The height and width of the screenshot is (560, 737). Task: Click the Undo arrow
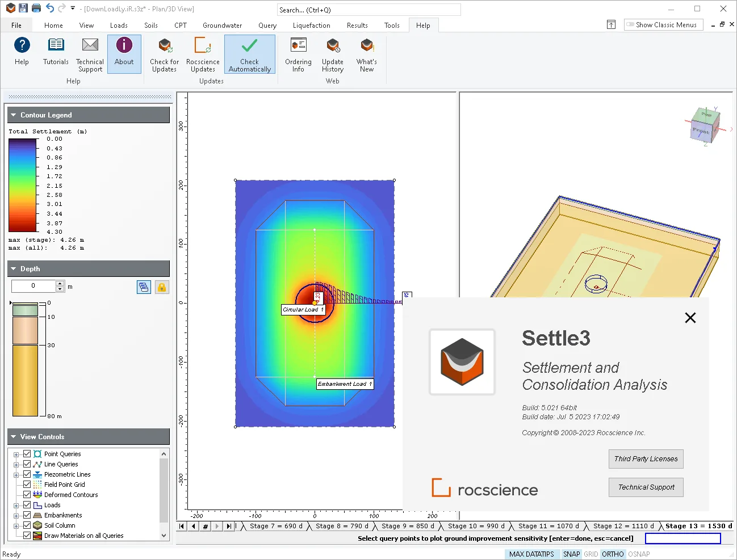click(49, 8)
